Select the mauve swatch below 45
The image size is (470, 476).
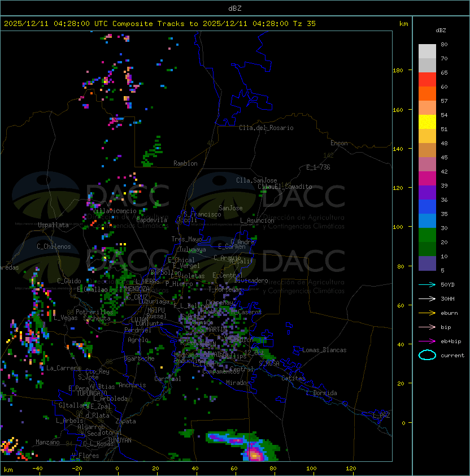coord(427,165)
